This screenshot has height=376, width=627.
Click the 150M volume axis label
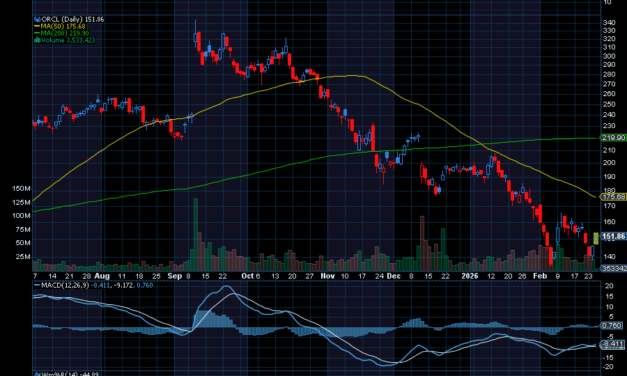(21, 188)
